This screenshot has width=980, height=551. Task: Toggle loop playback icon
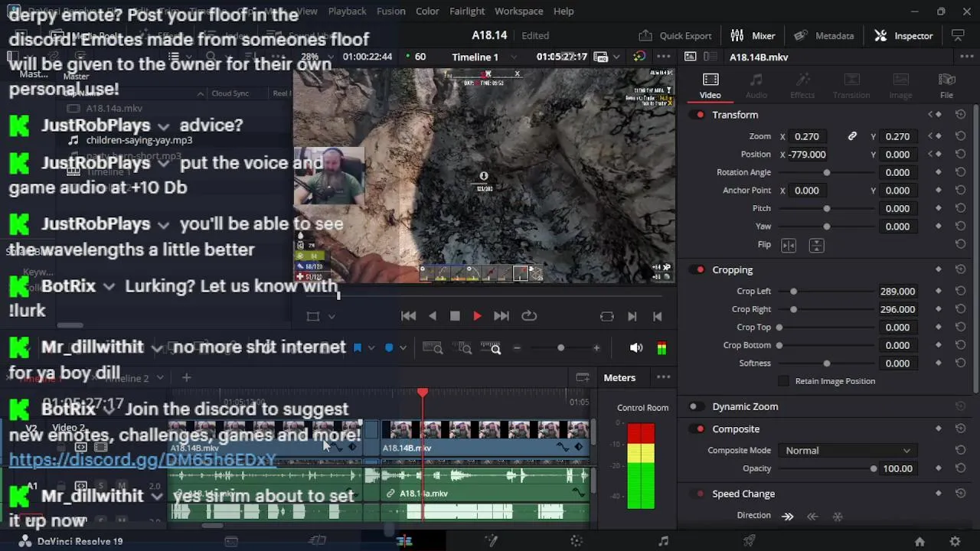[529, 316]
